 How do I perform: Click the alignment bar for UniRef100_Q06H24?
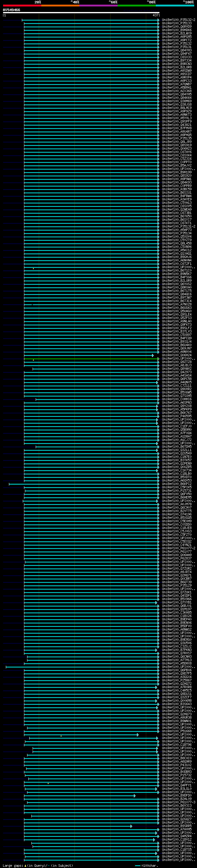[x=89, y=355]
